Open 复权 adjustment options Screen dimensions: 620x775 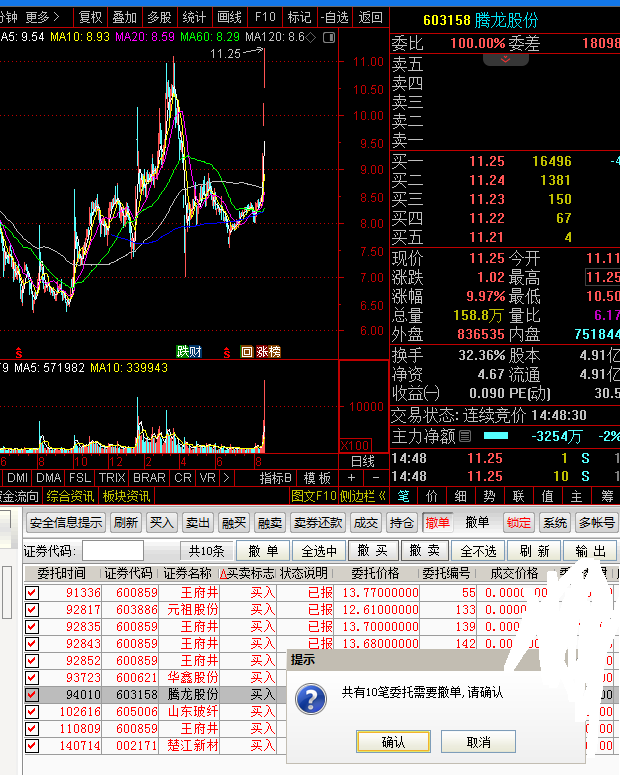coord(90,18)
